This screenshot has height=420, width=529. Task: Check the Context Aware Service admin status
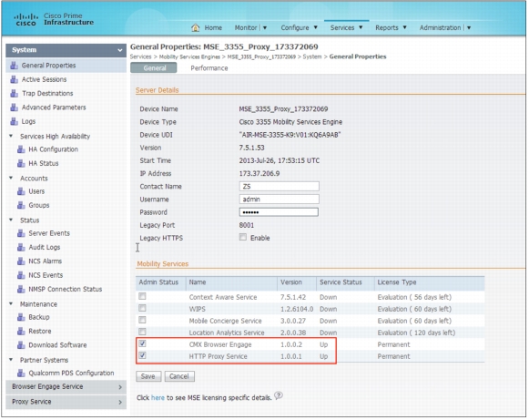point(142,296)
